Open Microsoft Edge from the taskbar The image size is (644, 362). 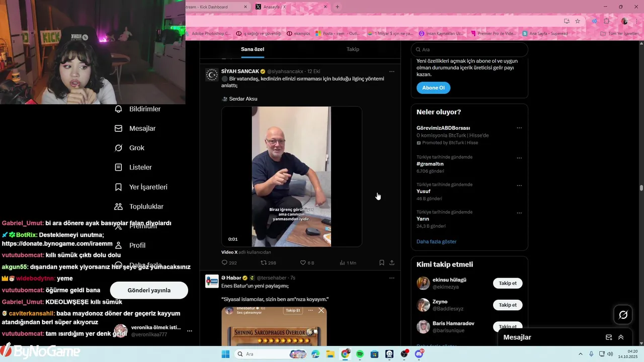[x=315, y=354]
